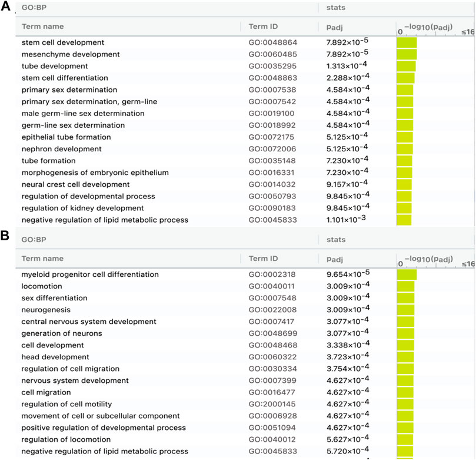Click padj value 1.101×10-3
476x460 pixels.
(346, 219)
